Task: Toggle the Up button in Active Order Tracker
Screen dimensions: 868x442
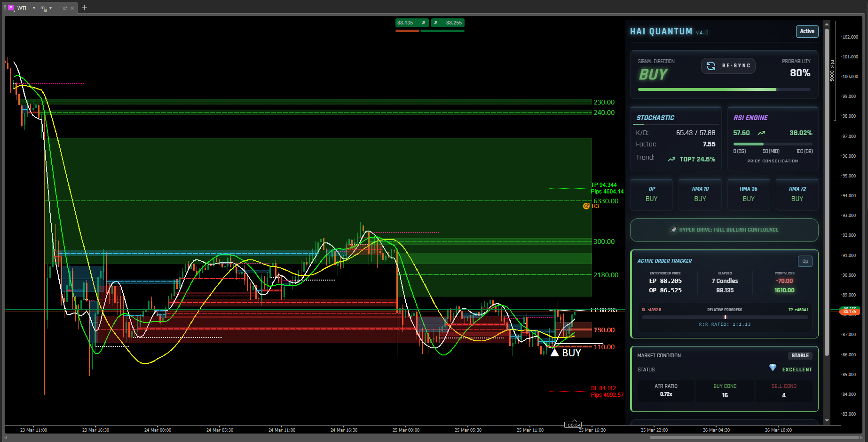Action: (805, 261)
